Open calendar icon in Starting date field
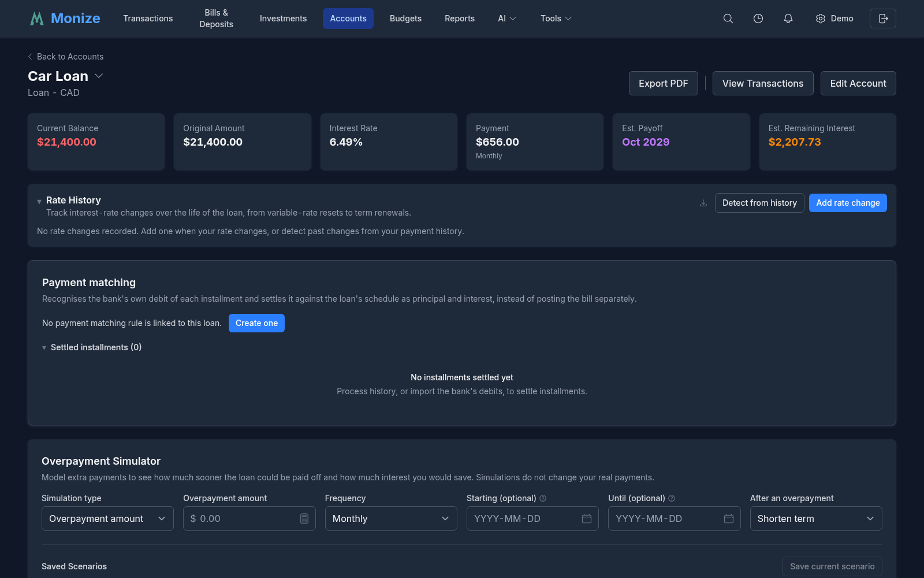Viewport: 924px width, 578px height. pyautogui.click(x=587, y=518)
